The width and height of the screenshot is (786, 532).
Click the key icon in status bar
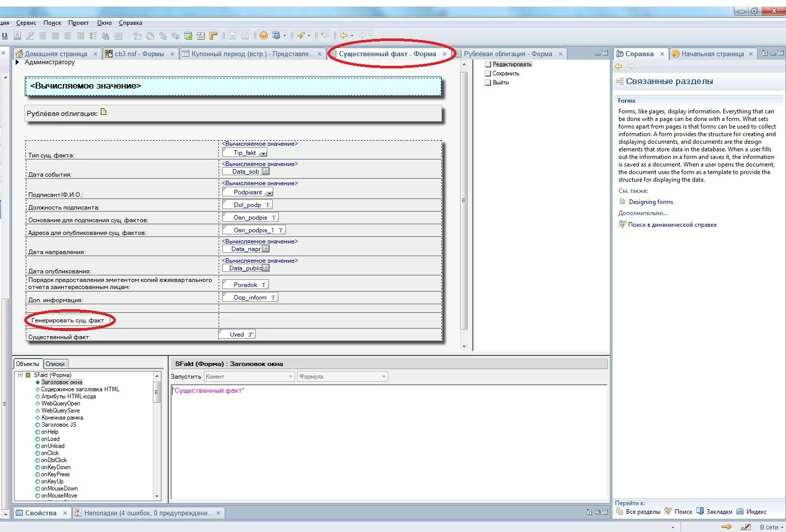click(726, 527)
